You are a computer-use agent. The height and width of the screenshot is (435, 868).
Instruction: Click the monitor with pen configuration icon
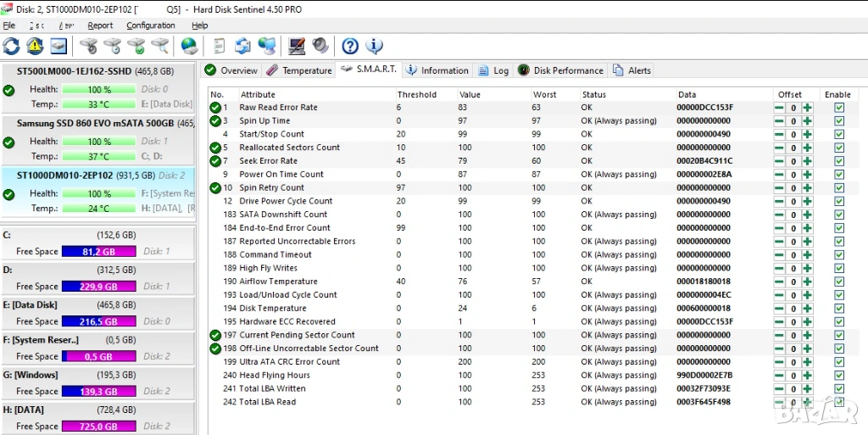pyautogui.click(x=297, y=46)
